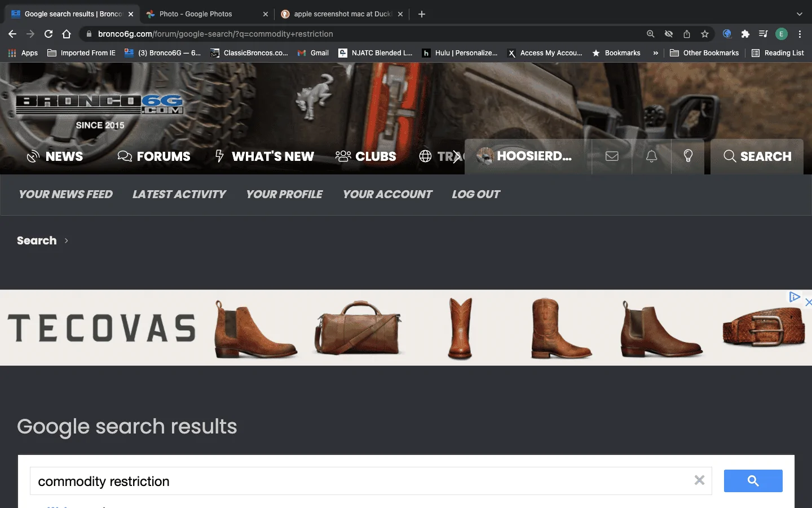Open the Apps grid shortcut
The width and height of the screenshot is (812, 508).
click(x=23, y=53)
